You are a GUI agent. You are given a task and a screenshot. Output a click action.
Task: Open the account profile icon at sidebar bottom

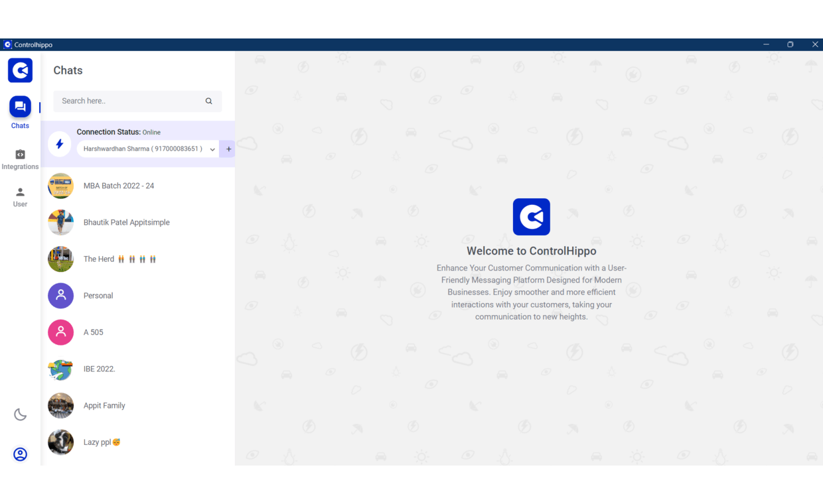click(x=21, y=454)
